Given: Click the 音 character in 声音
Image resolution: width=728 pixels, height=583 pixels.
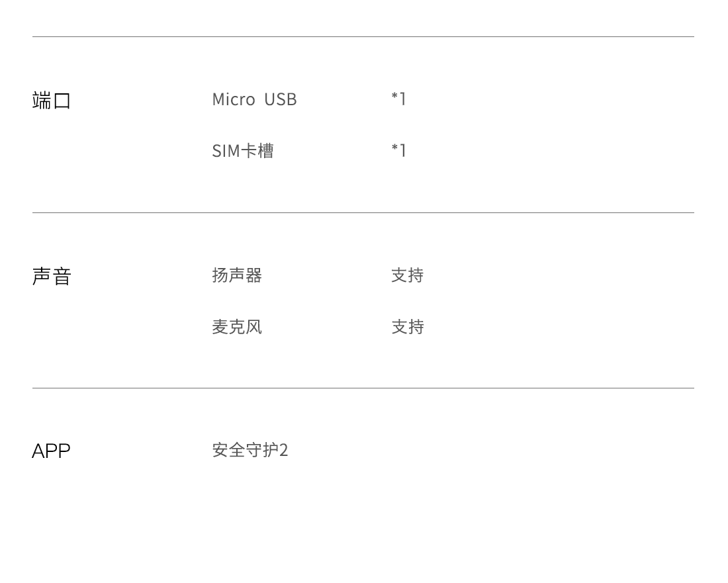Looking at the screenshot, I should (x=62, y=276).
